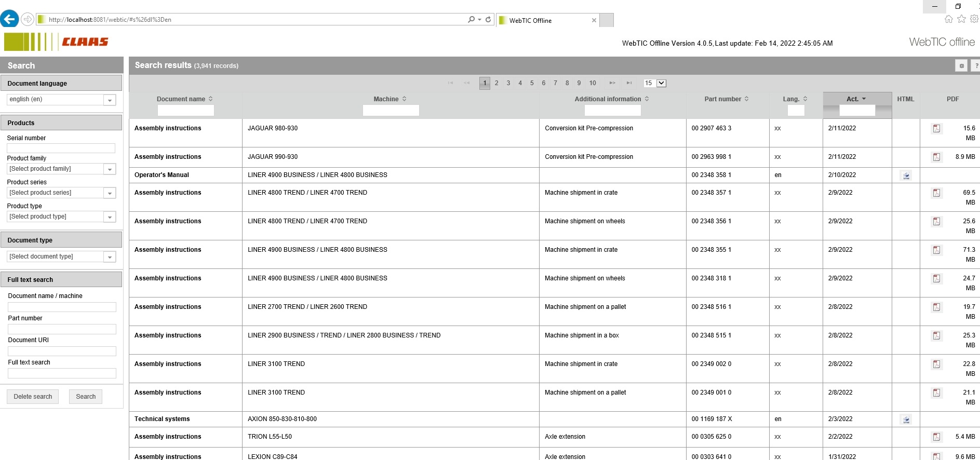Open PDF for LINER 2700 TREND pallet shipment
Viewport: 980px width, 460px height.
936,307
